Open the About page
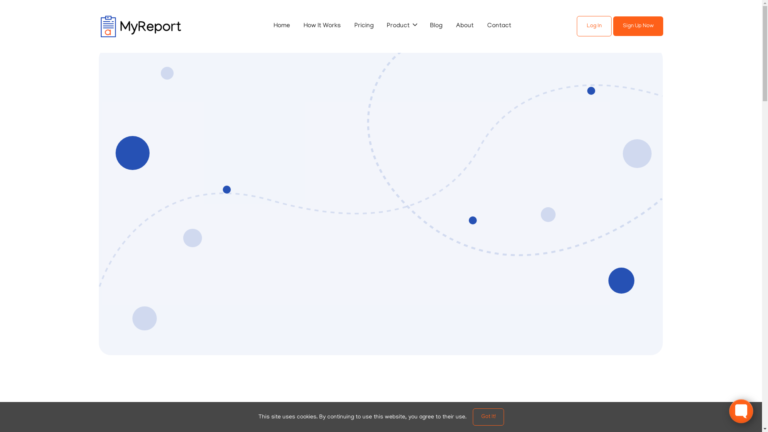Viewport: 768px width, 432px height. click(x=465, y=25)
